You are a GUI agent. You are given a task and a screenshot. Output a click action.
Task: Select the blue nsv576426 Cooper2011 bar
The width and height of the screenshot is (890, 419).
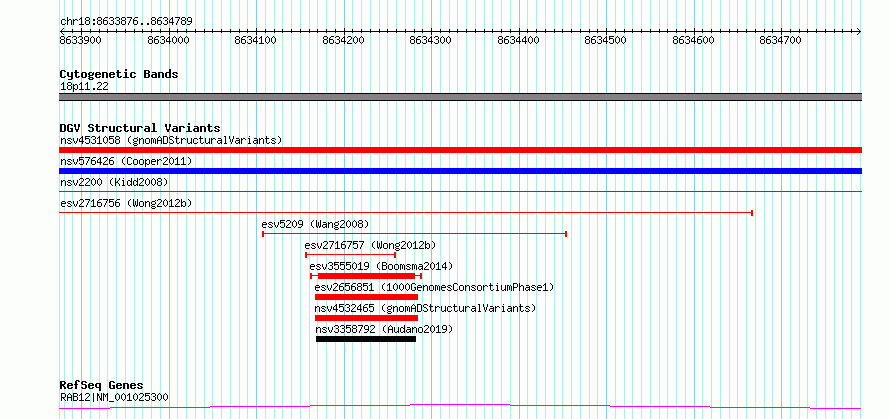[460, 171]
